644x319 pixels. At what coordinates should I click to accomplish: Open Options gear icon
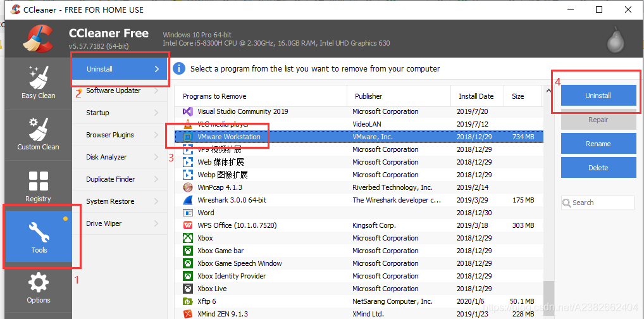point(38,283)
